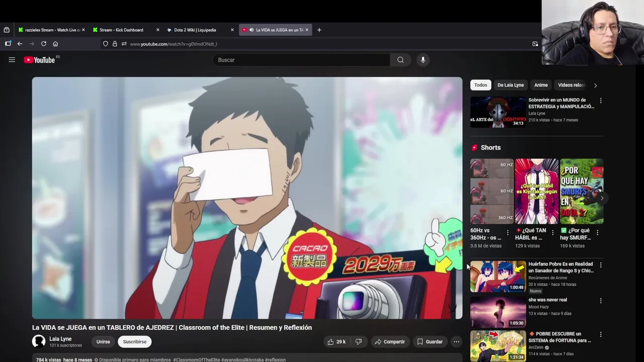Image resolution: width=644 pixels, height=362 pixels.
Task: Open options for she was never real
Action: [600, 301]
